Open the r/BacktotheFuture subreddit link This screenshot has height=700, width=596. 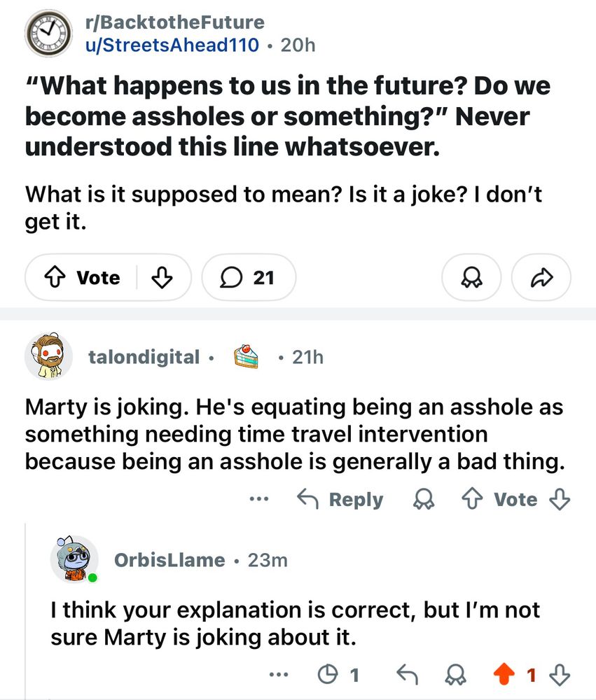point(174,22)
